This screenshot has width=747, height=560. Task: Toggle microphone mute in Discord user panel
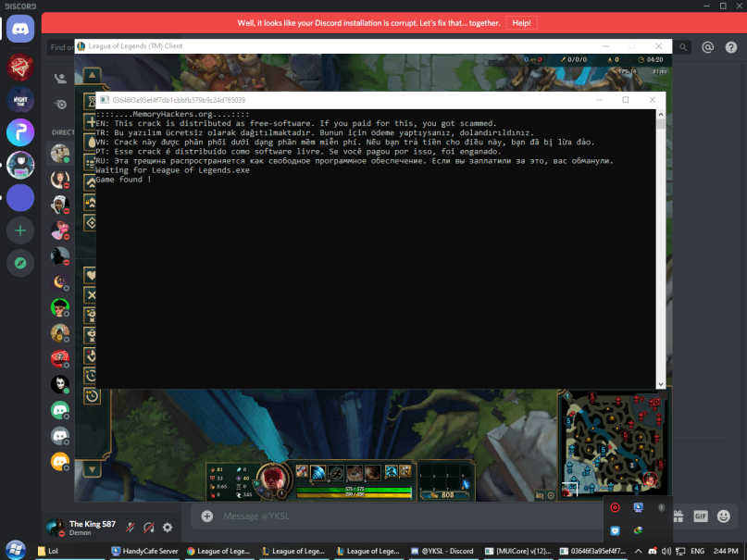pyautogui.click(x=131, y=528)
